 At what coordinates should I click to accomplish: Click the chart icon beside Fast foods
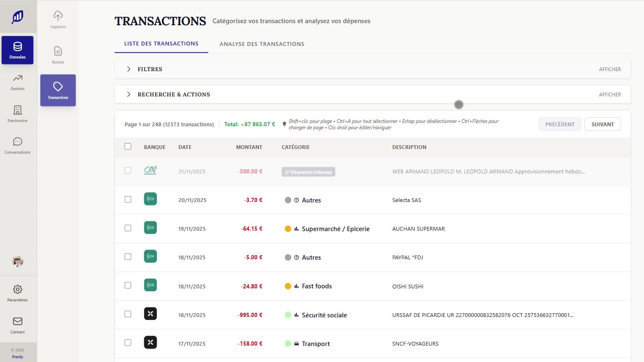coord(296,286)
